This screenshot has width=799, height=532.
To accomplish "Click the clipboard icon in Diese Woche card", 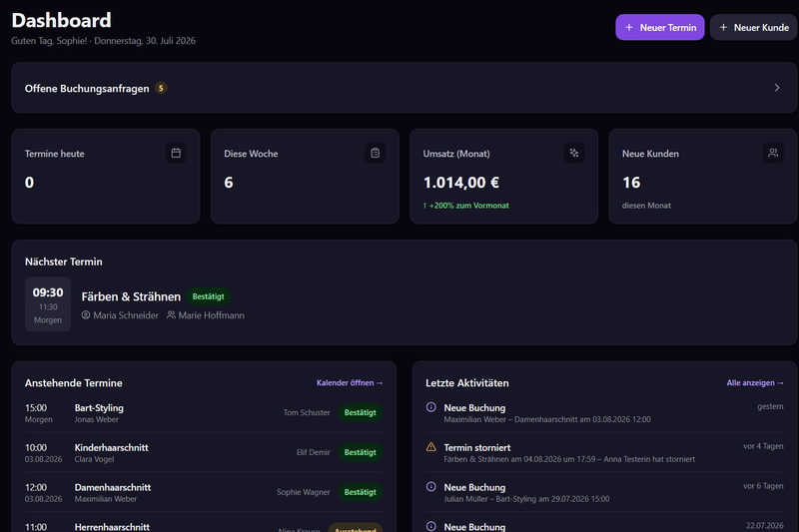I will tap(376, 154).
